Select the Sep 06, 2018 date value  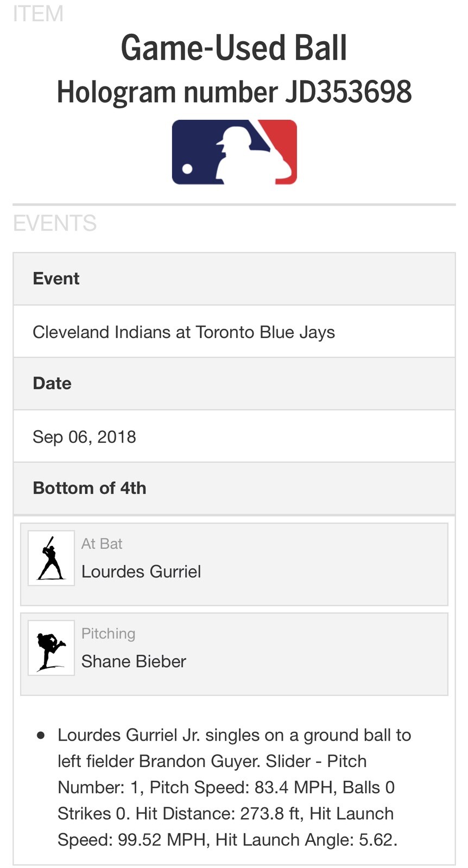click(84, 437)
